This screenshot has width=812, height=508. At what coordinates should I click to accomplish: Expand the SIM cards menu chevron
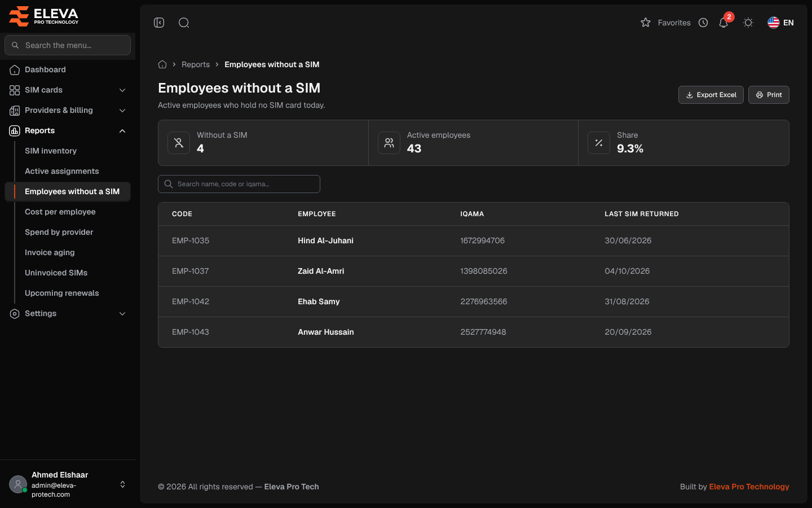[122, 90]
